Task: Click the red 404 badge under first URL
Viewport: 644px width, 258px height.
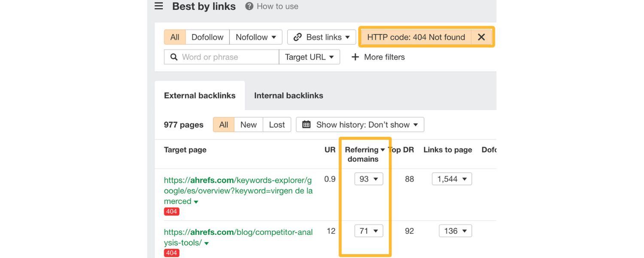Action: pyautogui.click(x=171, y=211)
